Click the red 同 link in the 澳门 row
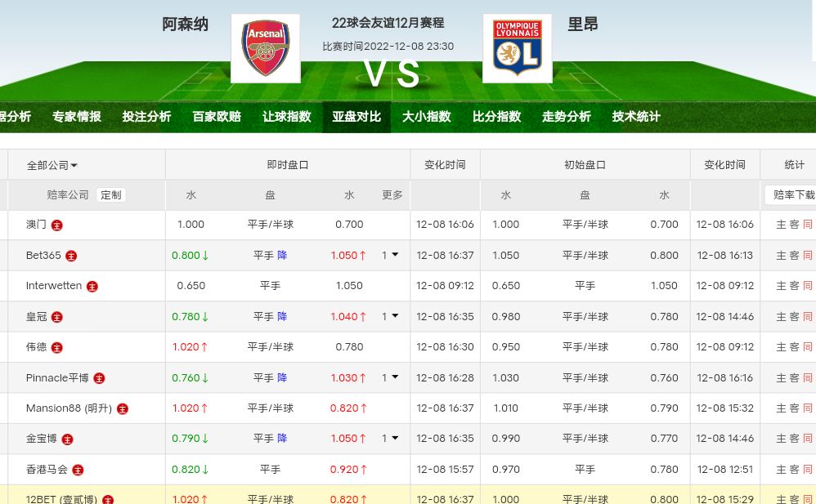This screenshot has width=816, height=504. [808, 225]
